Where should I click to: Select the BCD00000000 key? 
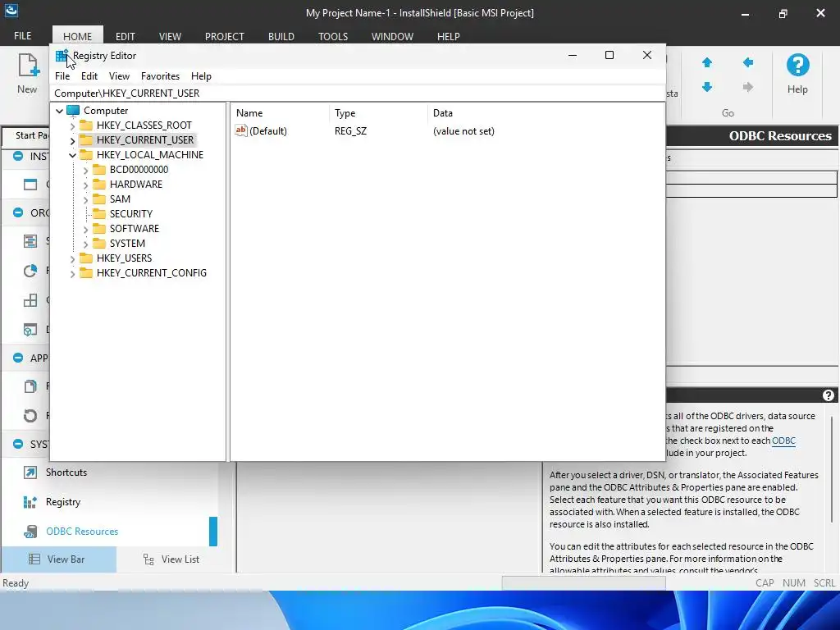click(x=139, y=170)
